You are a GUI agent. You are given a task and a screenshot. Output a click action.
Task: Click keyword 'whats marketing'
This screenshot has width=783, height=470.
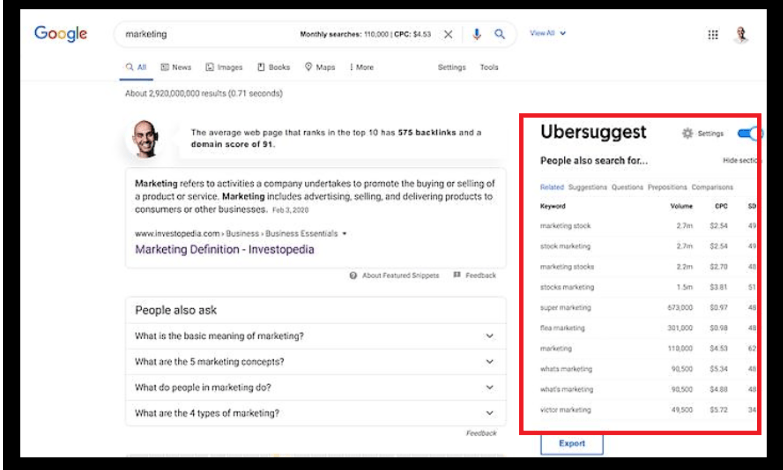click(566, 369)
